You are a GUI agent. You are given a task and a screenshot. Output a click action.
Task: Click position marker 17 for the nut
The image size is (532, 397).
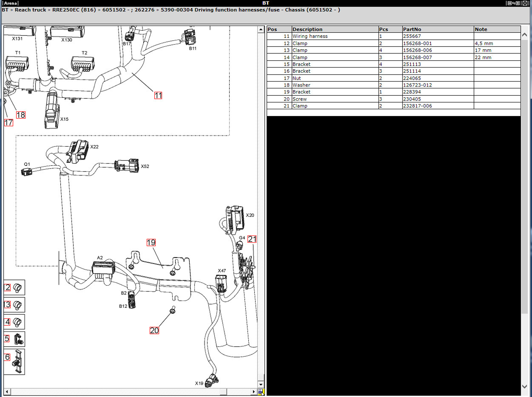(9, 123)
